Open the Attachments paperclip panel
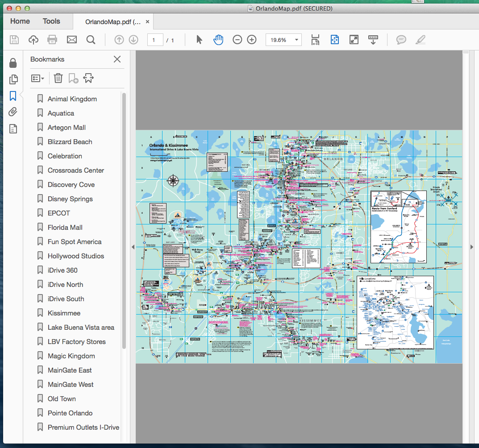The height and width of the screenshot is (448, 479). pyautogui.click(x=13, y=112)
